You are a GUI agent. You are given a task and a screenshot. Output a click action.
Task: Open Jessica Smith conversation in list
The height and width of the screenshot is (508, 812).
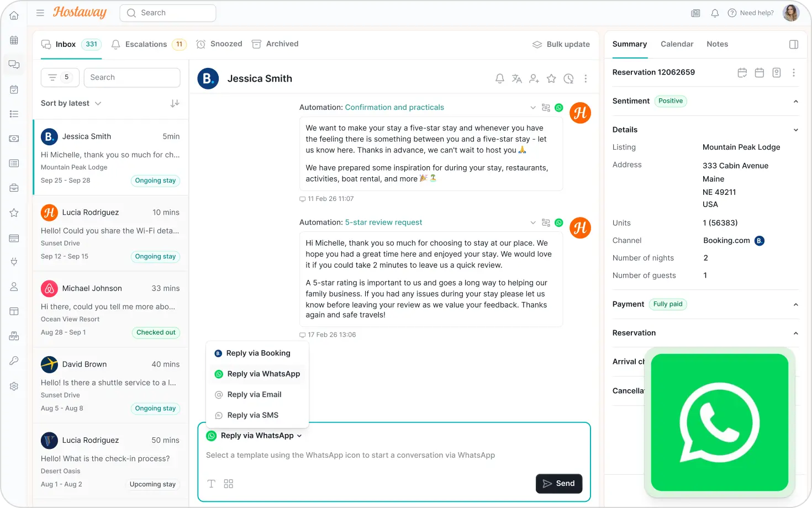point(110,157)
